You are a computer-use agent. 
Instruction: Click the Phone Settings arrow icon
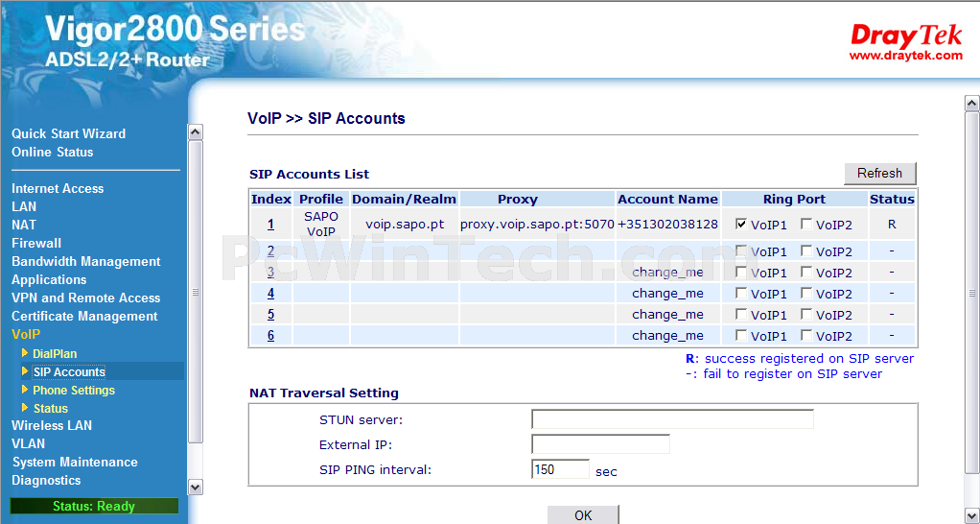[x=25, y=390]
